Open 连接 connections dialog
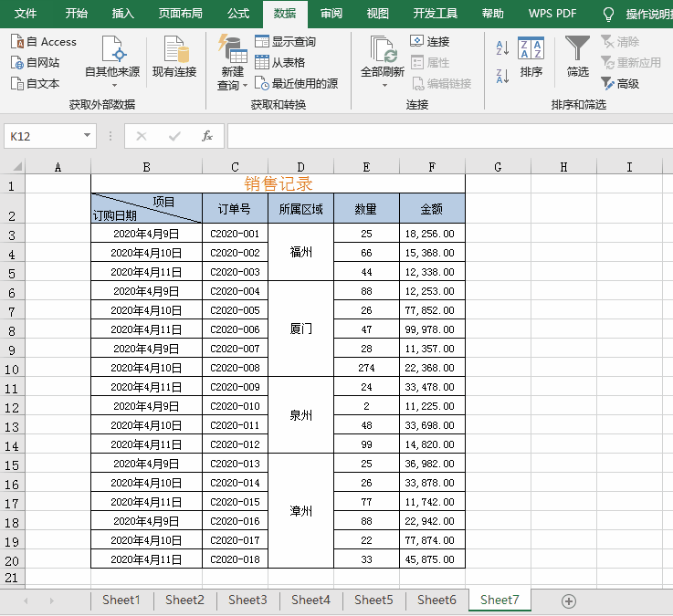 pos(429,41)
